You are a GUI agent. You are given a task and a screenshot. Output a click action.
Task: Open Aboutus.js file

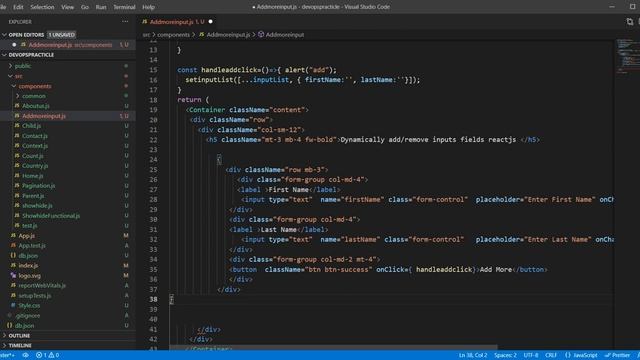(36, 106)
